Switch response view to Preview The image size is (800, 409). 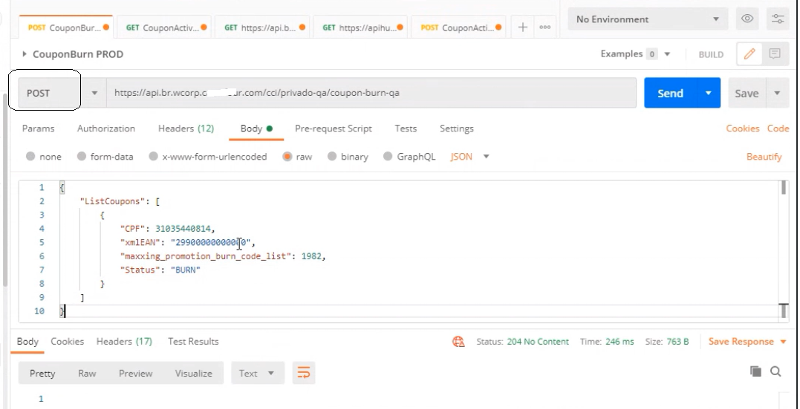(136, 373)
